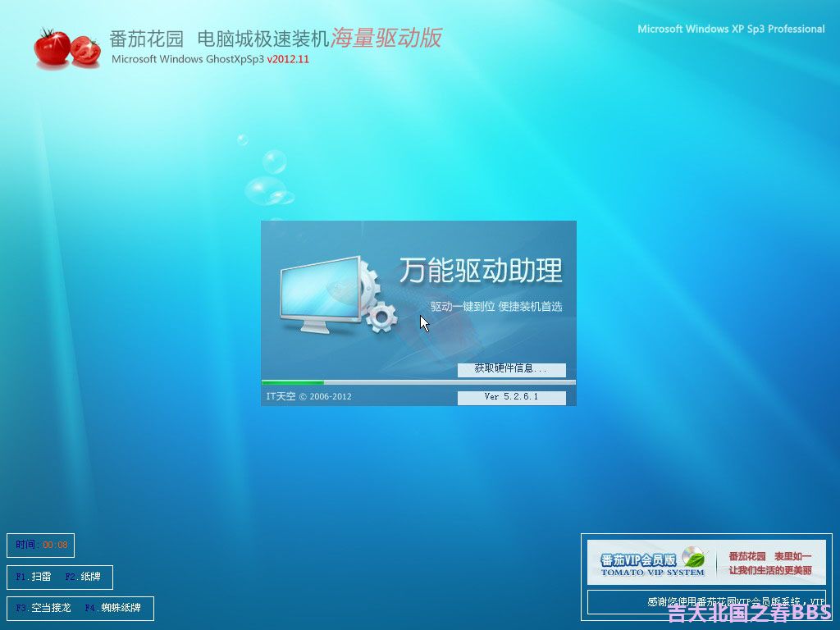Click the 海量驱动版 red heading text

386,38
